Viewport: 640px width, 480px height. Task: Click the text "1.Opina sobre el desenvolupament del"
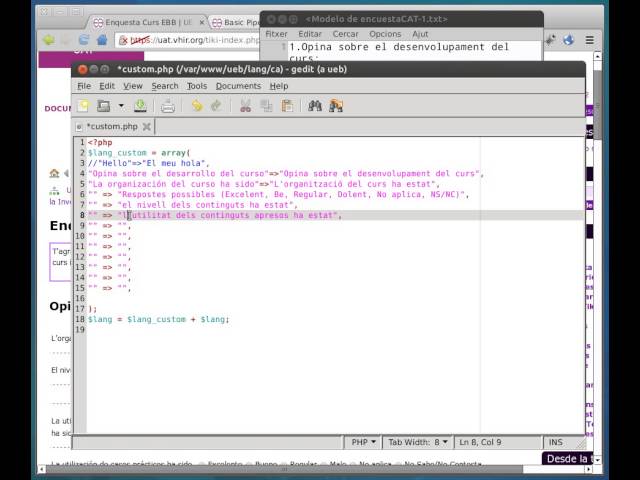(399, 47)
